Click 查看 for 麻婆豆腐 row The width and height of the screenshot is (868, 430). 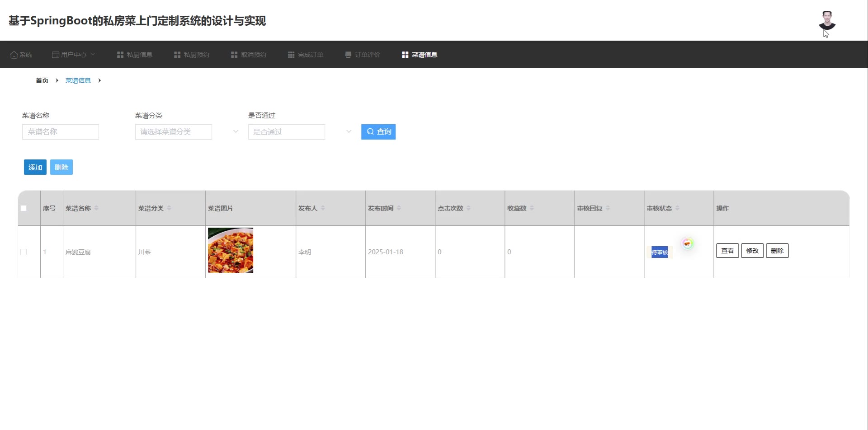727,251
